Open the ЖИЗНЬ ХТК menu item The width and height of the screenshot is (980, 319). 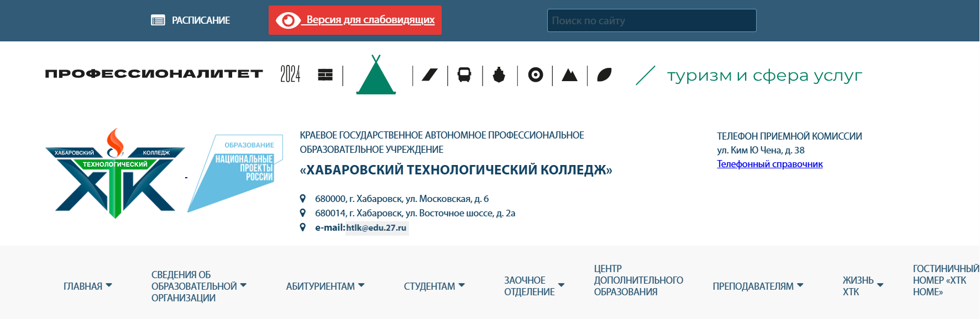point(858,286)
